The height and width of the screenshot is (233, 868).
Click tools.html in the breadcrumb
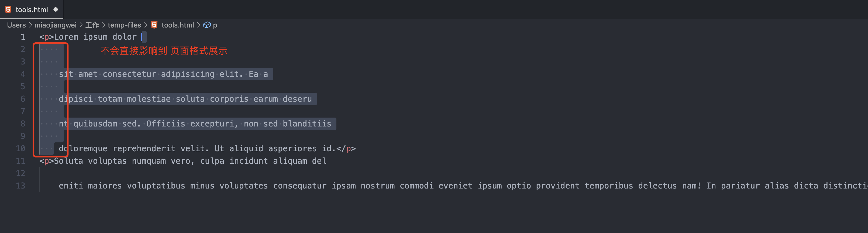pyautogui.click(x=178, y=25)
